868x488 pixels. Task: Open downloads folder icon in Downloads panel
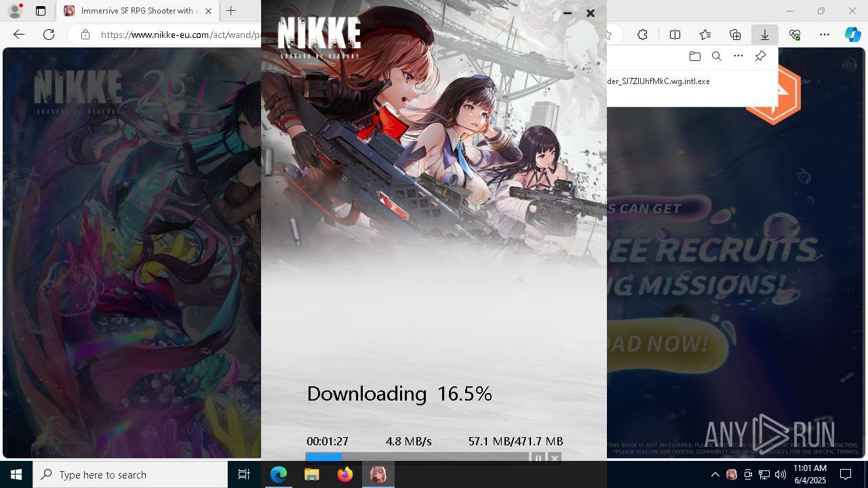pyautogui.click(x=694, y=56)
